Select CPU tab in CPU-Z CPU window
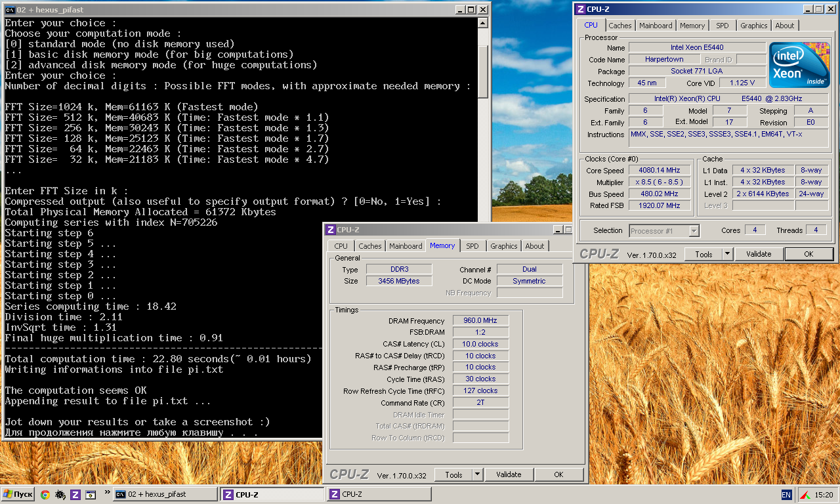 coord(591,25)
